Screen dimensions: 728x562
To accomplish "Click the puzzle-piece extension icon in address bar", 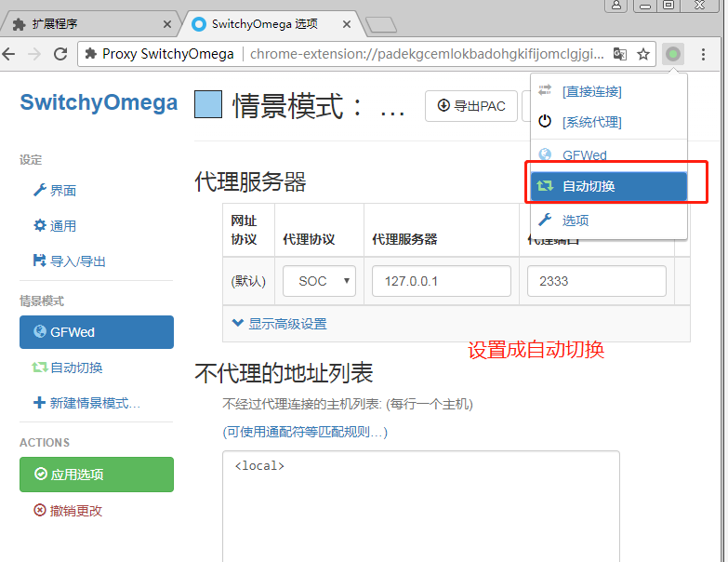I will click(90, 54).
